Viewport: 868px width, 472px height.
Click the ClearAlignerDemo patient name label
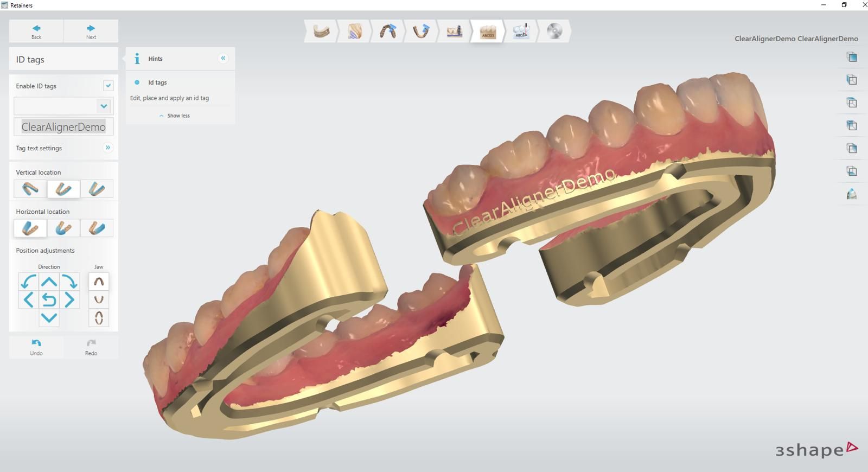tap(796, 39)
